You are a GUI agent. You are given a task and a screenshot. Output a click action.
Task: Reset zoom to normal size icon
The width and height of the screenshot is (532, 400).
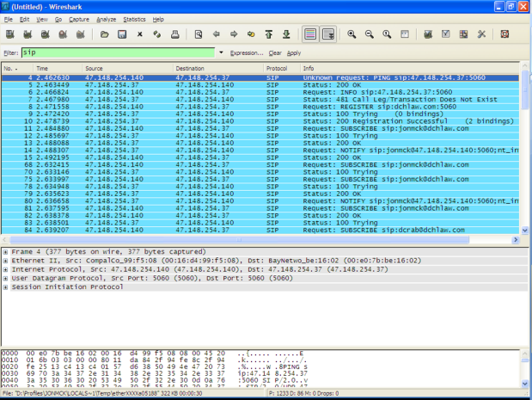pyautogui.click(x=387, y=34)
